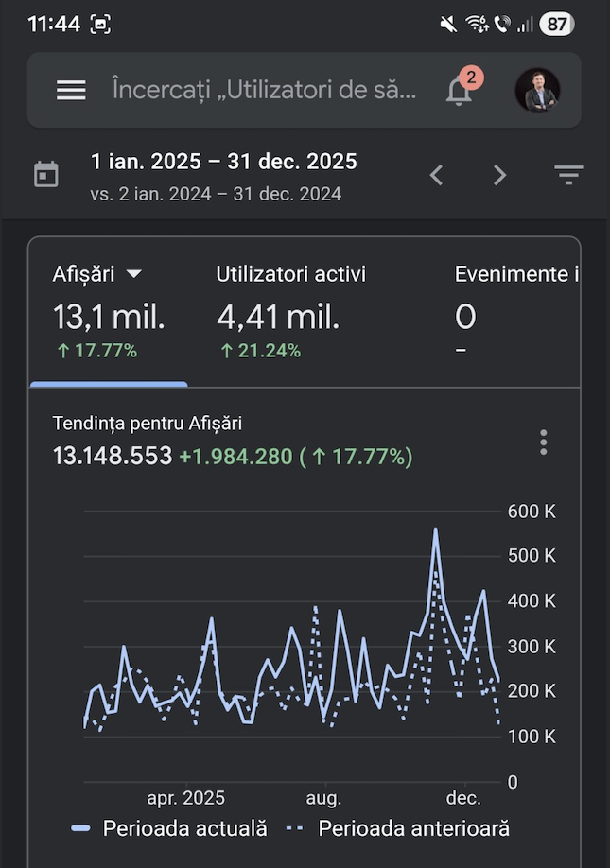Toggle Perioada anterioară legend series
This screenshot has width=610, height=868.
[398, 828]
